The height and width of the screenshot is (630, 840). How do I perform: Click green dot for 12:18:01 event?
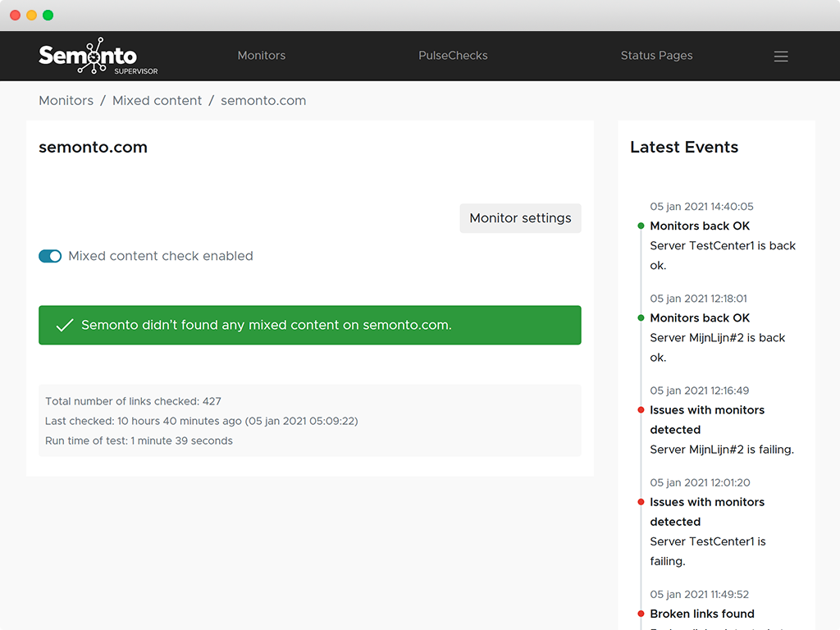coord(641,317)
